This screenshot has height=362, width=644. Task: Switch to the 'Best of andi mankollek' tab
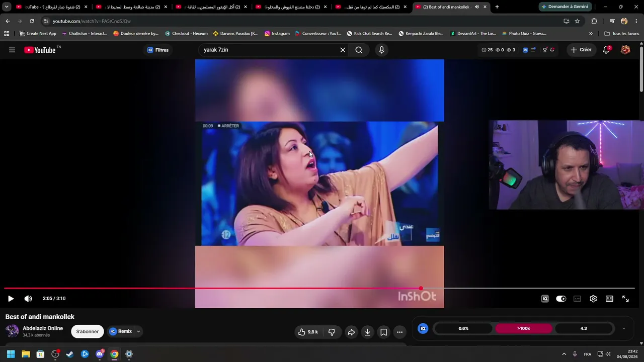click(x=445, y=7)
